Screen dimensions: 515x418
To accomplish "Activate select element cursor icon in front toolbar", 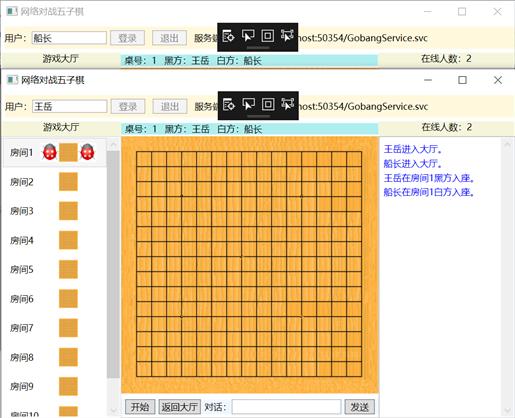I will click(248, 104).
